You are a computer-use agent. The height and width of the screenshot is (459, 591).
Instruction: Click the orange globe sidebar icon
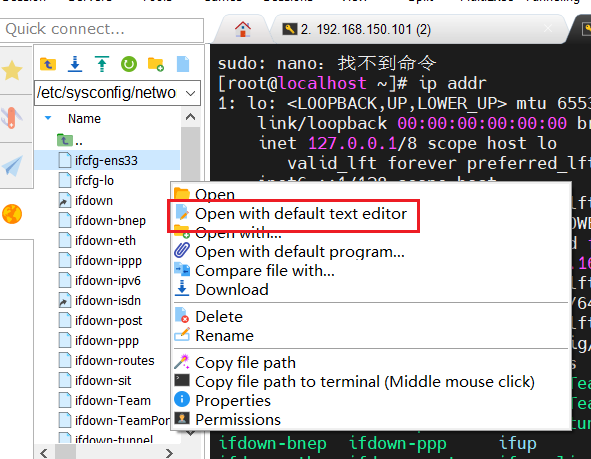click(x=12, y=214)
